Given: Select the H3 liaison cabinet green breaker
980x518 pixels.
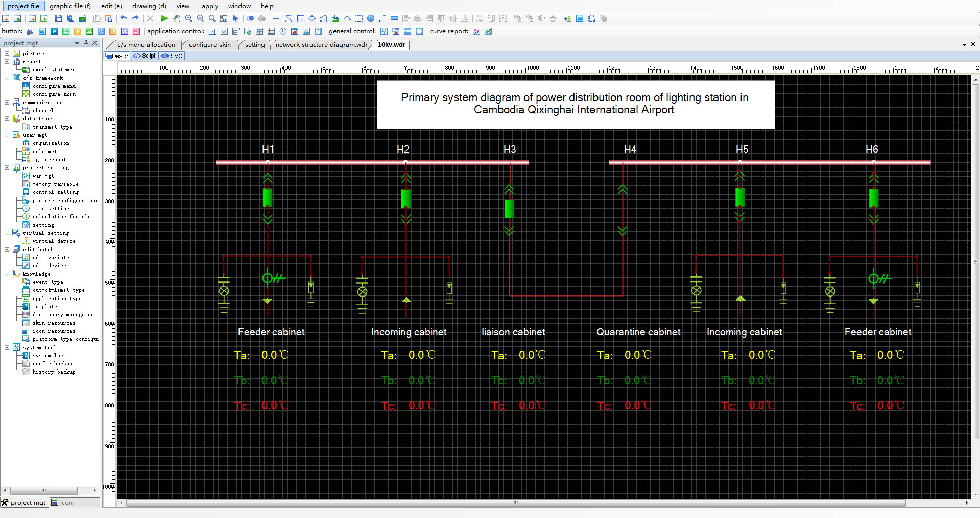Looking at the screenshot, I should [509, 209].
